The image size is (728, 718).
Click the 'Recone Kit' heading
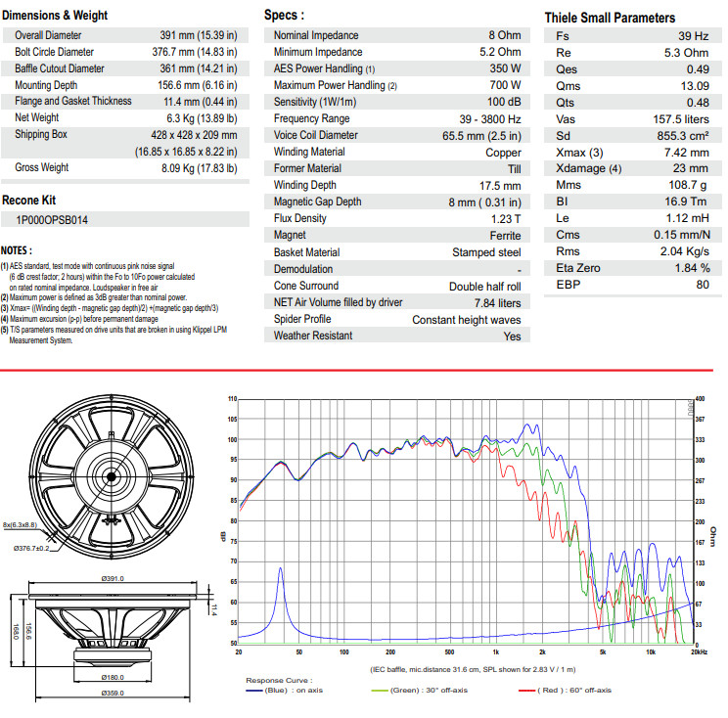28,201
